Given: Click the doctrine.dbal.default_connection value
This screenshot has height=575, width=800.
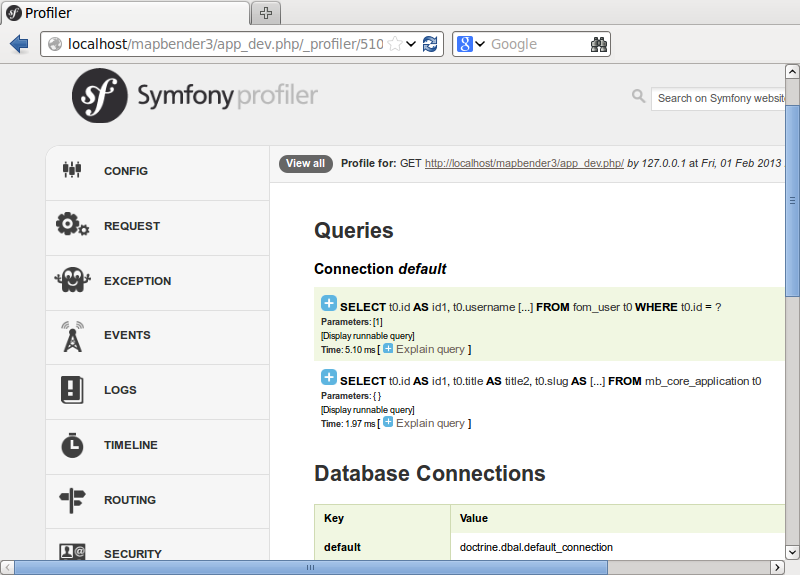Looking at the screenshot, I should pyautogui.click(x=536, y=547).
